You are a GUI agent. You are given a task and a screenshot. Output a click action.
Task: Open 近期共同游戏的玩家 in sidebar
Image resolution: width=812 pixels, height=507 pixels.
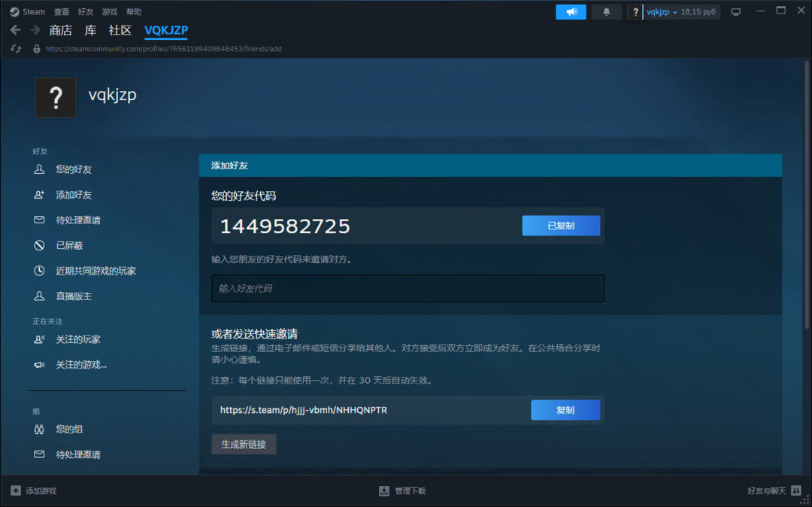[95, 271]
